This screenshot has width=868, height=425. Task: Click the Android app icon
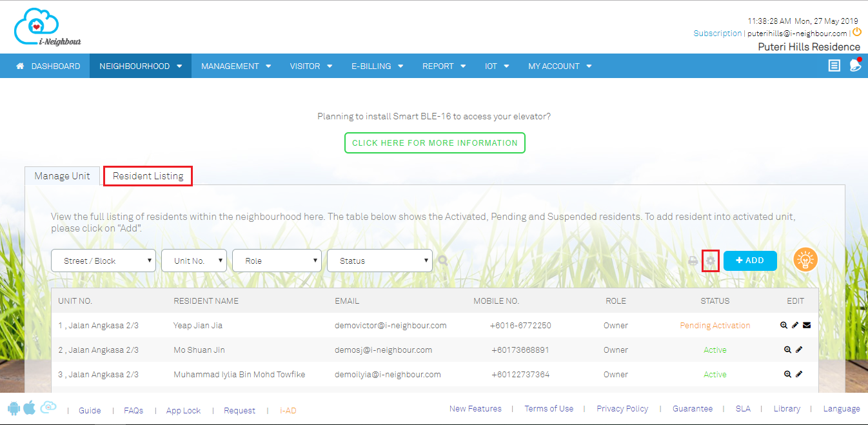coord(14,408)
